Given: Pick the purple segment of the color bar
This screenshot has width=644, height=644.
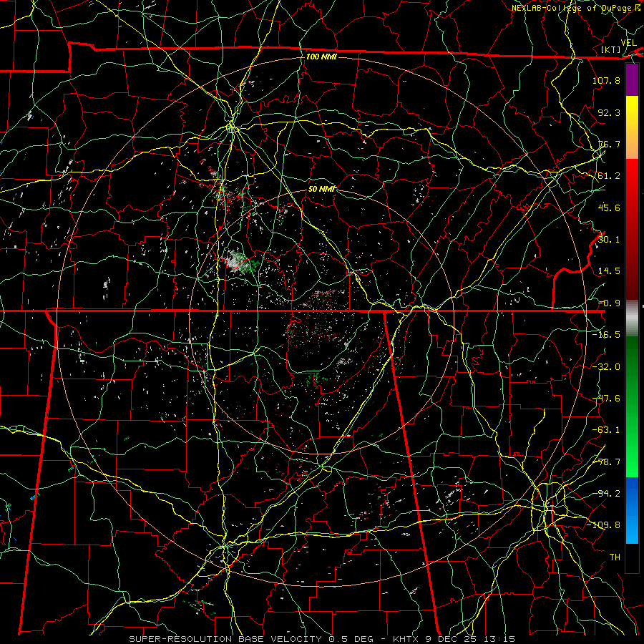Looking at the screenshot, I should click(x=632, y=80).
